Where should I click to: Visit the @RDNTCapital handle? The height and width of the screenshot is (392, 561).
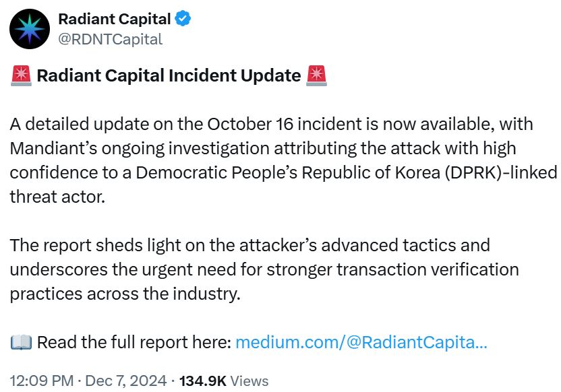tap(111, 39)
